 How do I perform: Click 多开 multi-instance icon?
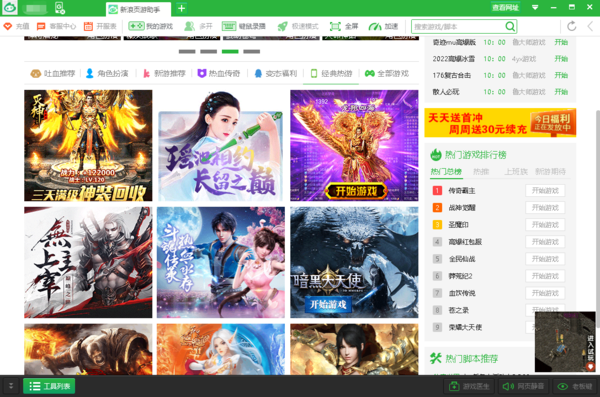coord(198,26)
